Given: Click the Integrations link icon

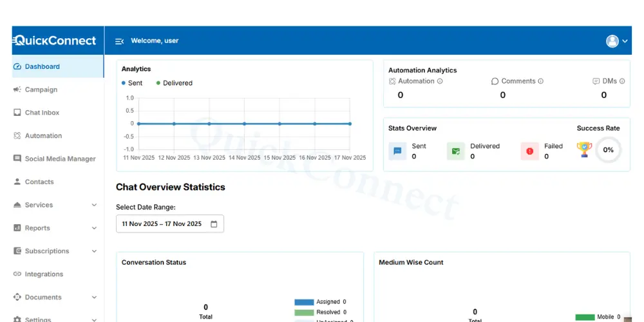Looking at the screenshot, I should pyautogui.click(x=17, y=274).
